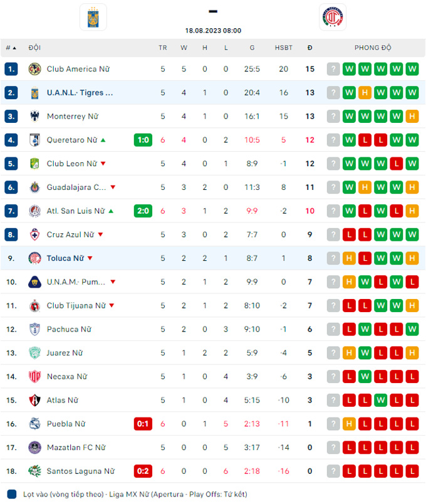Select the PHONG ĐỘ column header
Viewport: 426px width, 504px height.
coord(373,47)
